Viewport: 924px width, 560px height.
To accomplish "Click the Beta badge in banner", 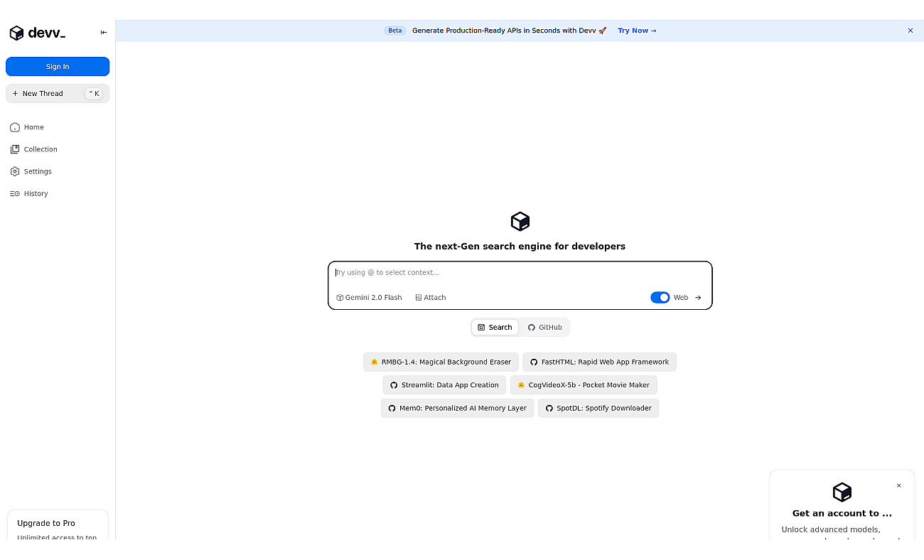I will pos(395,31).
